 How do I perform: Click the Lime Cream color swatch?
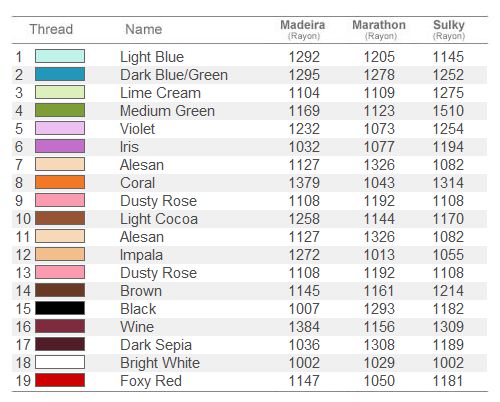pyautogui.click(x=60, y=92)
